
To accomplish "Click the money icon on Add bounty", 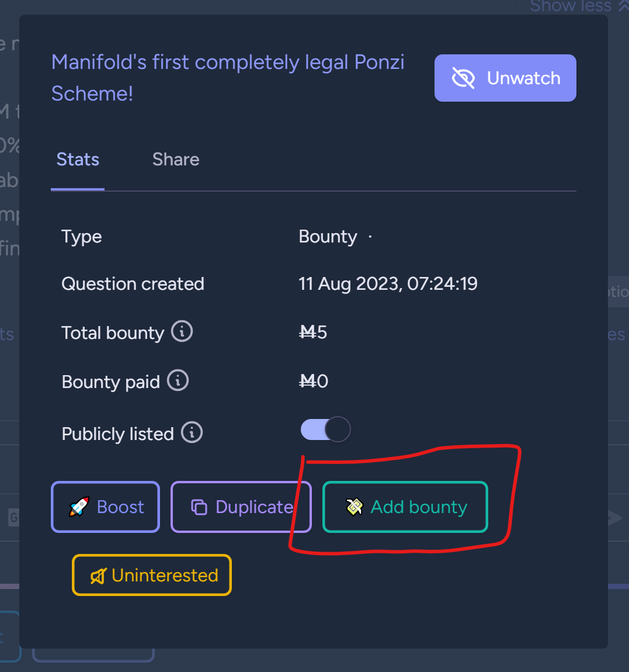I will pyautogui.click(x=355, y=507).
